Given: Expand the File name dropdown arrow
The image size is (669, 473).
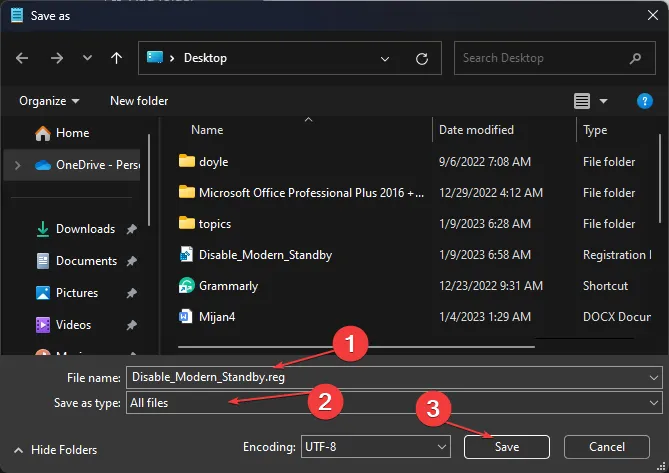Looking at the screenshot, I should click(654, 377).
